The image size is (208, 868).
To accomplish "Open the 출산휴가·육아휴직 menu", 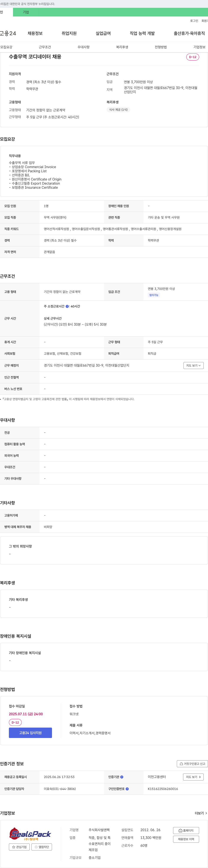I will 189,33.
